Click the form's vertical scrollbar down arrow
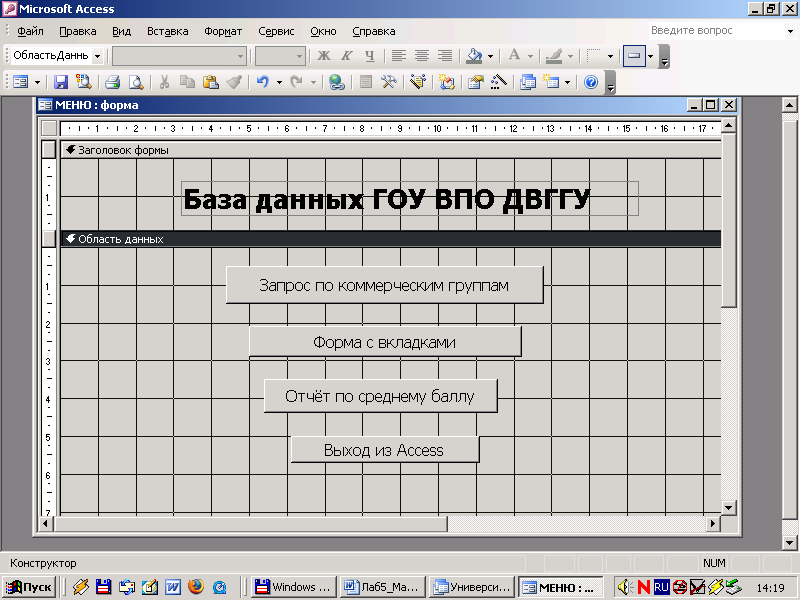Screen dimensions: 800x600 tap(729, 507)
